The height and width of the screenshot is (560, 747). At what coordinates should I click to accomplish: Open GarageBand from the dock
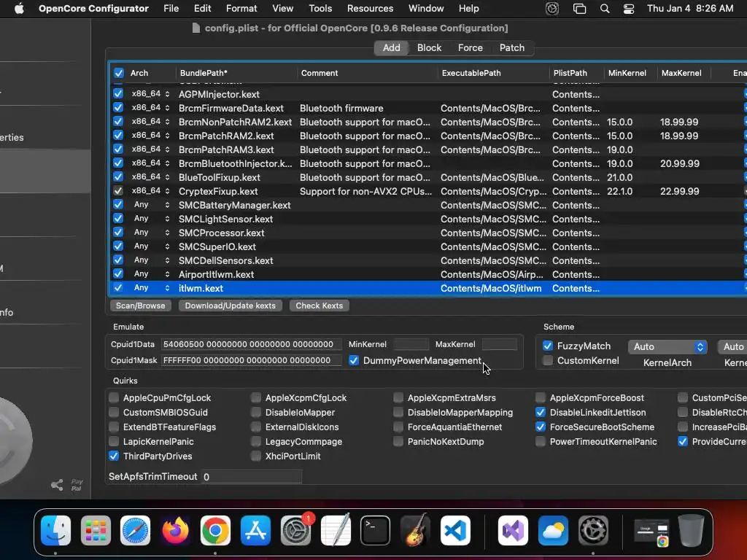[415, 530]
